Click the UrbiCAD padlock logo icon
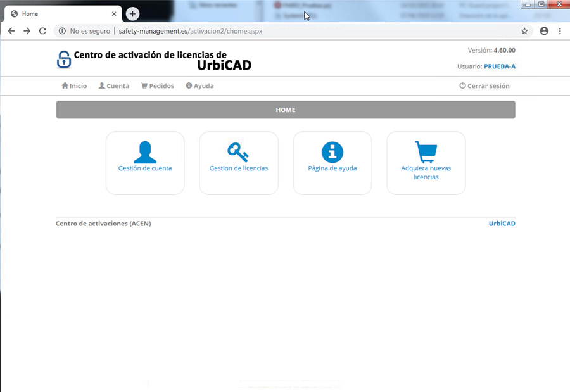This screenshot has height=392, width=570. click(63, 60)
